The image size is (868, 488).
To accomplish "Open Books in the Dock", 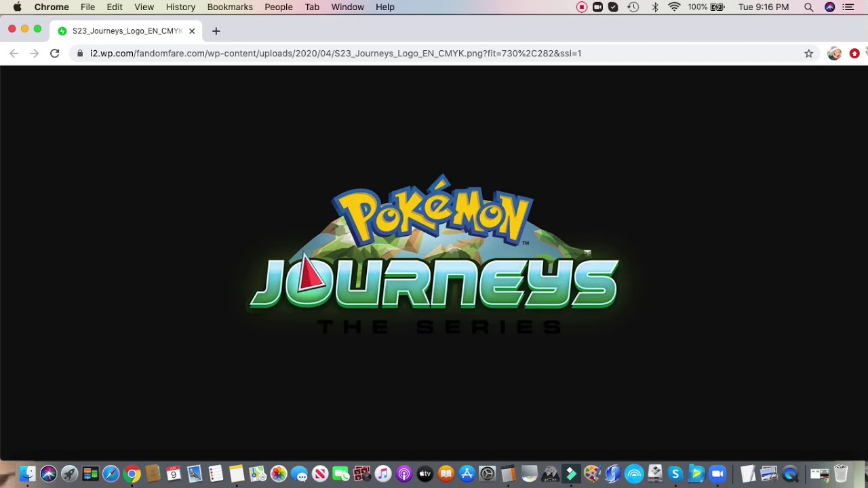I will click(446, 474).
